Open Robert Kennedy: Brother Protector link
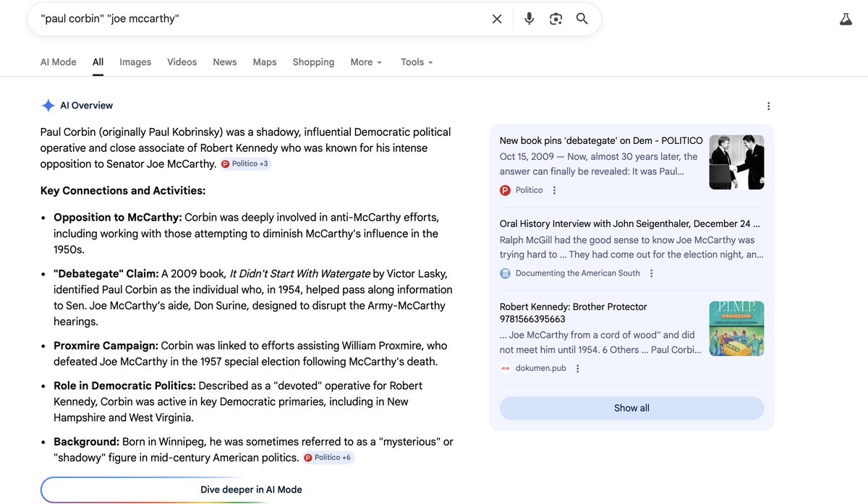 [x=574, y=313]
